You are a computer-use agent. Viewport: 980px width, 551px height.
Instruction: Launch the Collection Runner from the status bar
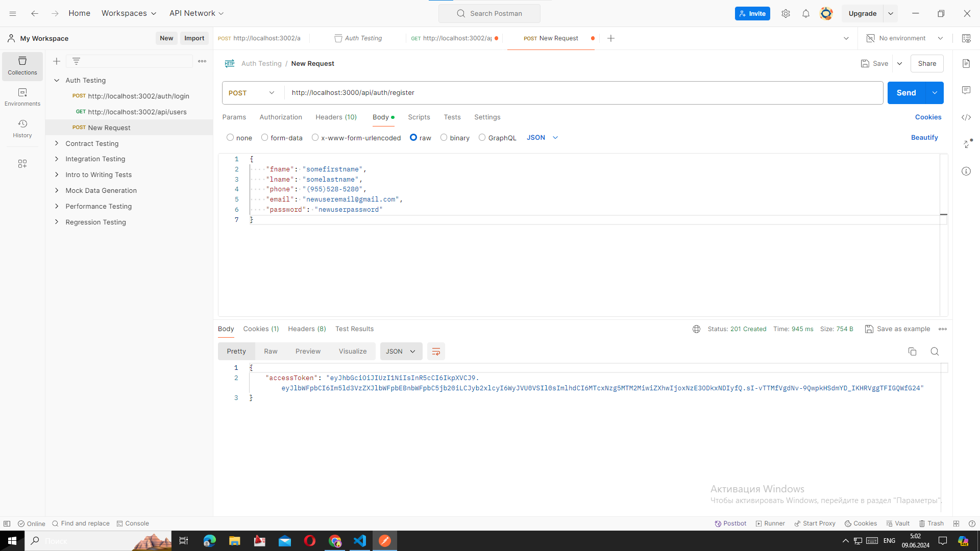770,523
